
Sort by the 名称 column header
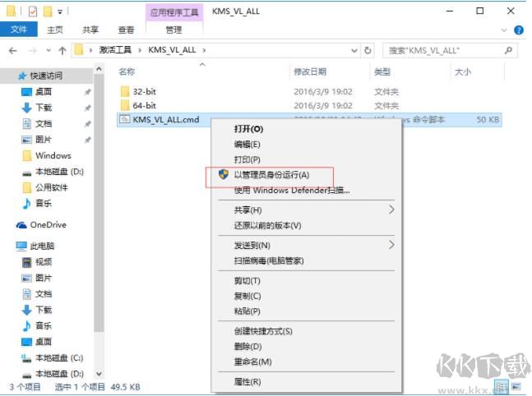[127, 71]
